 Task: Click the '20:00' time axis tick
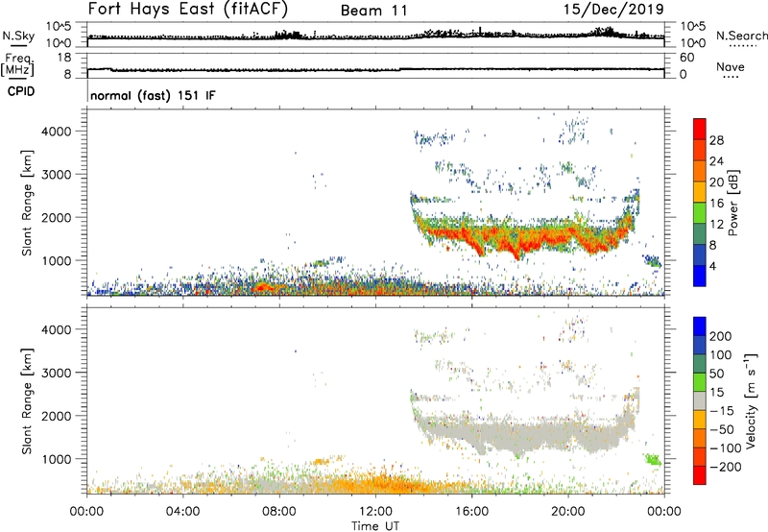click(x=568, y=512)
